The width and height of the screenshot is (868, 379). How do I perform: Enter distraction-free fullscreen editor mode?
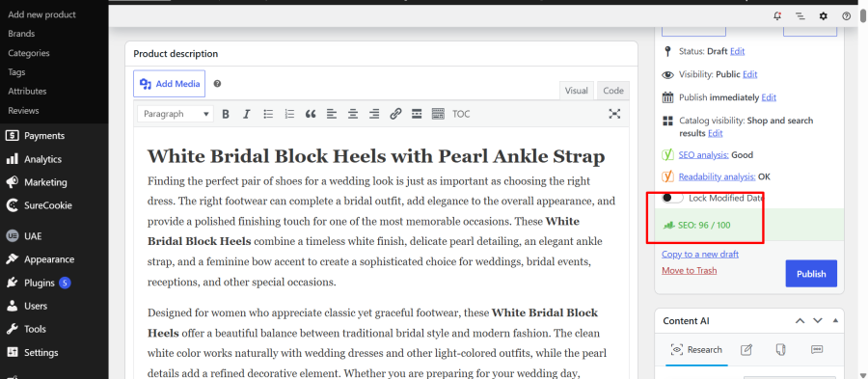click(614, 114)
